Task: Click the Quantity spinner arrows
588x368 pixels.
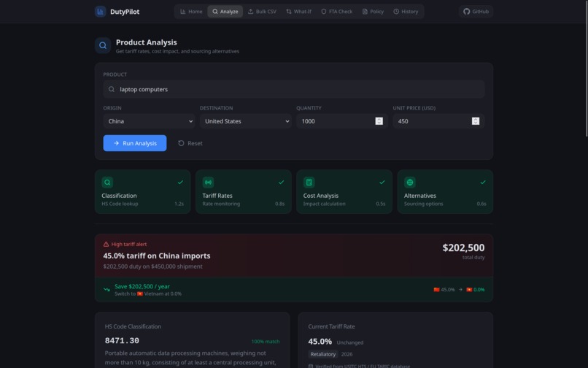Action: click(x=379, y=121)
